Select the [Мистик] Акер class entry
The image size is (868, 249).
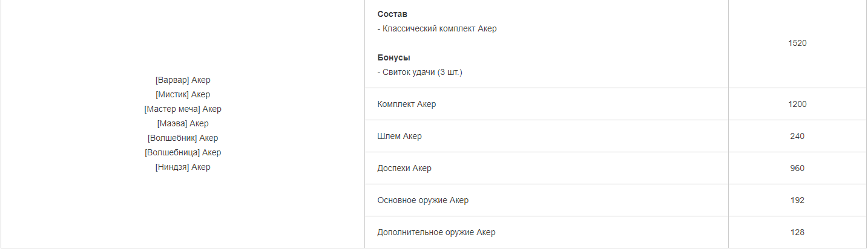(183, 95)
